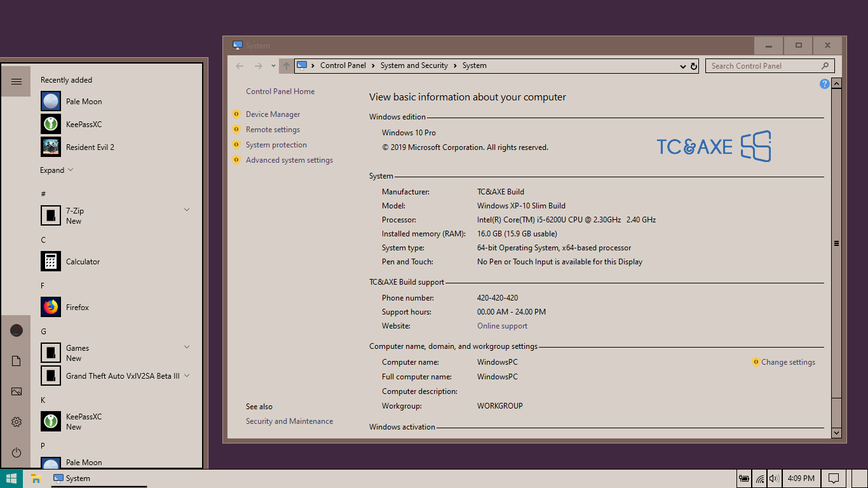Image resolution: width=868 pixels, height=488 pixels.
Task: Open the Settings gear in Start sidebar
Action: tap(16, 422)
